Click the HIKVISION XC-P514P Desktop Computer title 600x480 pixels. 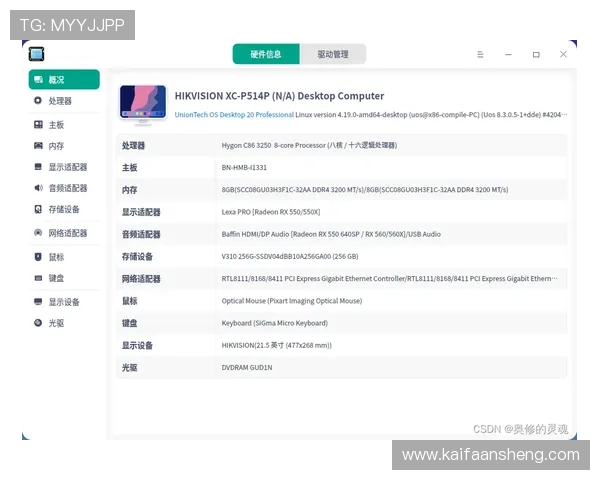279,96
